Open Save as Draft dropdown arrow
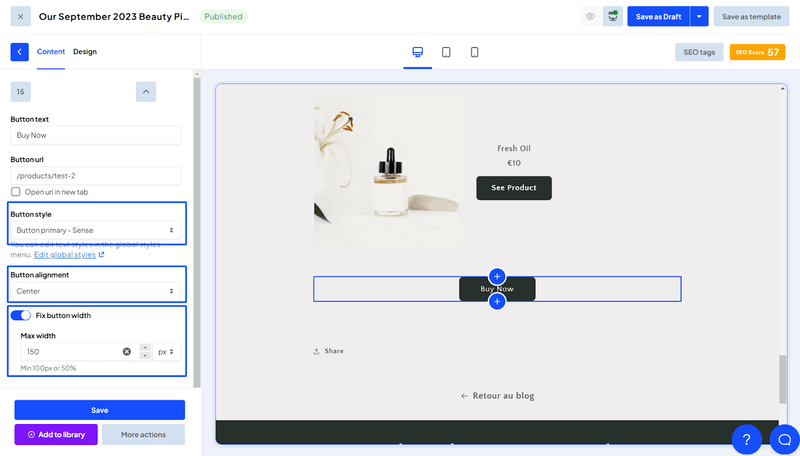This screenshot has width=800, height=456. (x=699, y=16)
